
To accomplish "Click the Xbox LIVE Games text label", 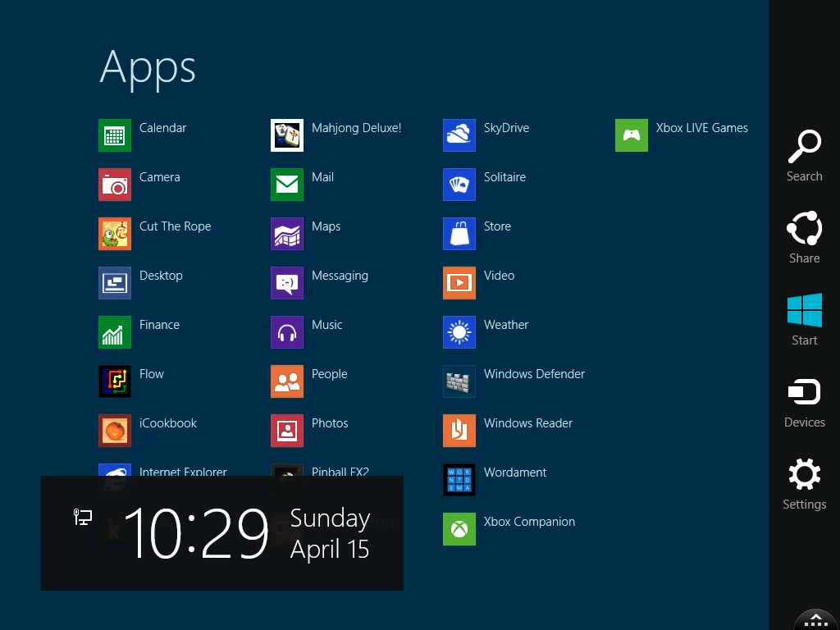I will (x=702, y=127).
